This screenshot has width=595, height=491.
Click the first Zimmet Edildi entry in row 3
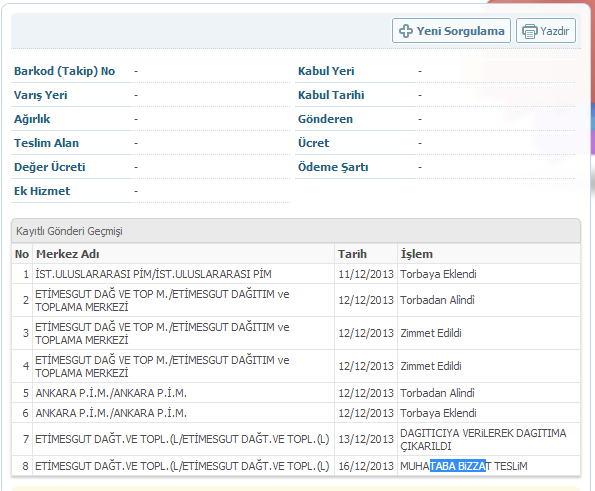[x=431, y=333]
